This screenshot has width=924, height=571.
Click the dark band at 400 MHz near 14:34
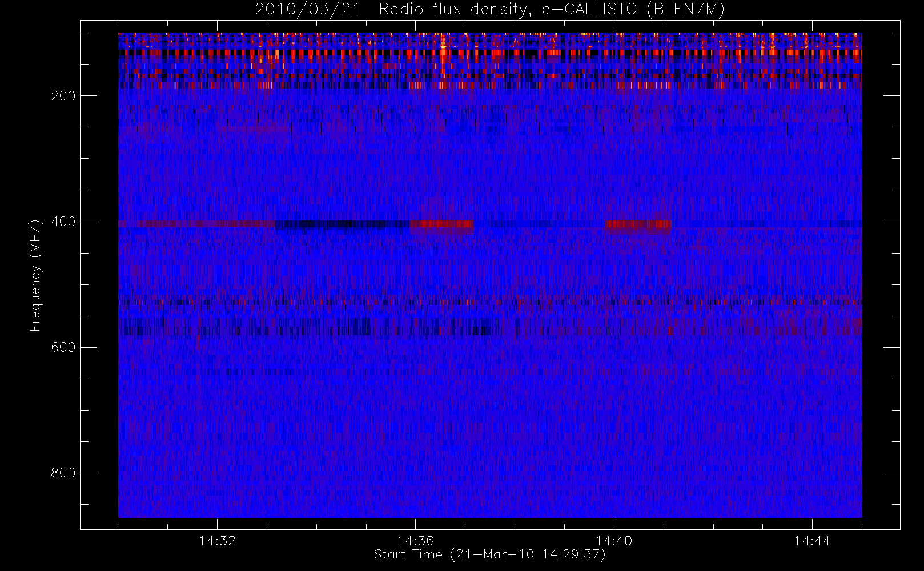pos(342,224)
